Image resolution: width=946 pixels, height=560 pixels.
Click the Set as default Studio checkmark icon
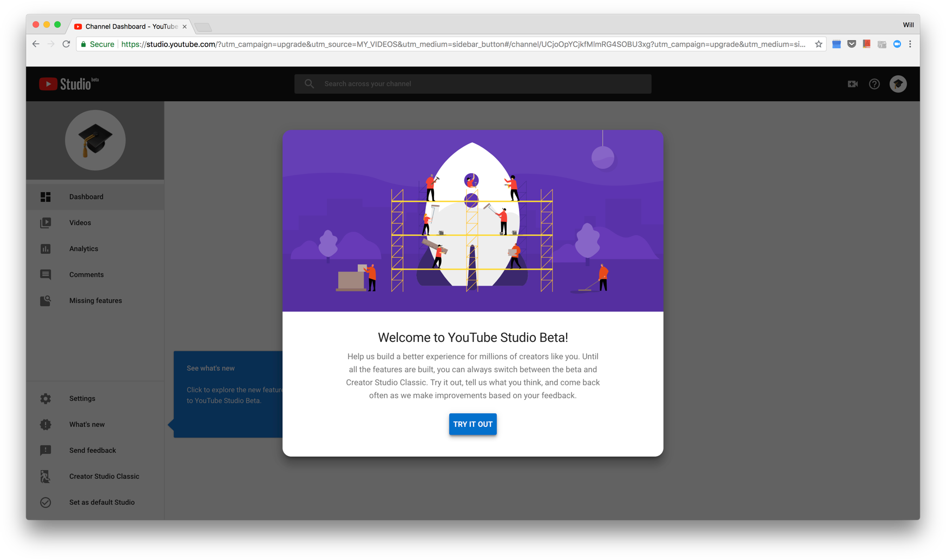point(45,503)
